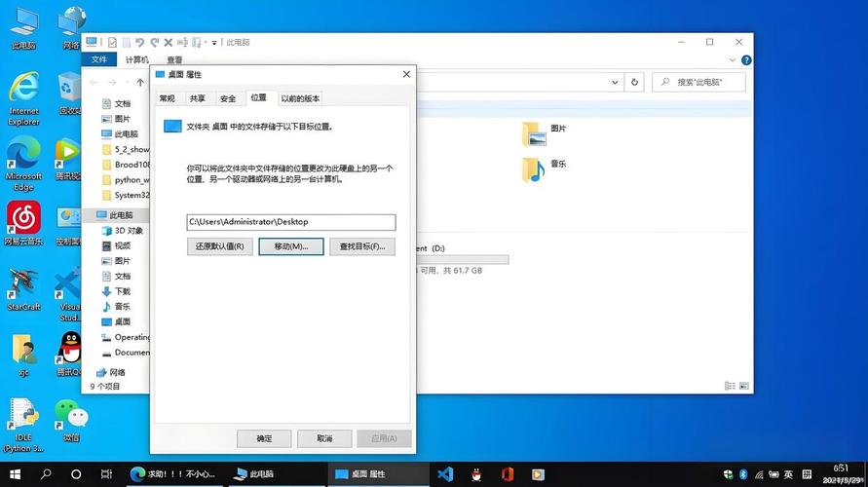
Task: Open the address bar history dropdown
Action: pos(615,82)
